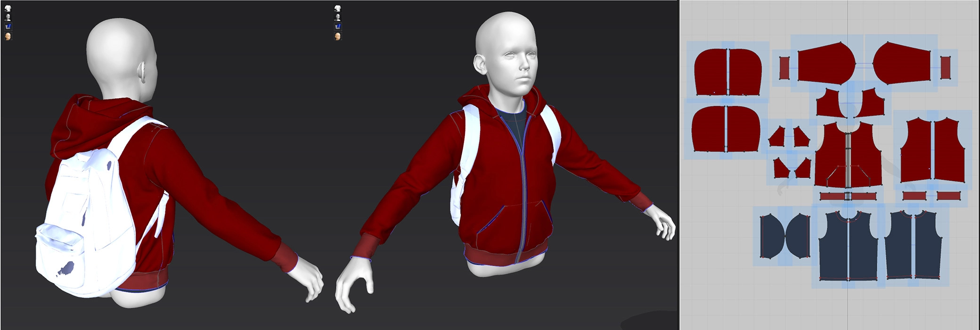
Task: Click skin-colored avatar head icon in right view
Action: pyautogui.click(x=337, y=36)
